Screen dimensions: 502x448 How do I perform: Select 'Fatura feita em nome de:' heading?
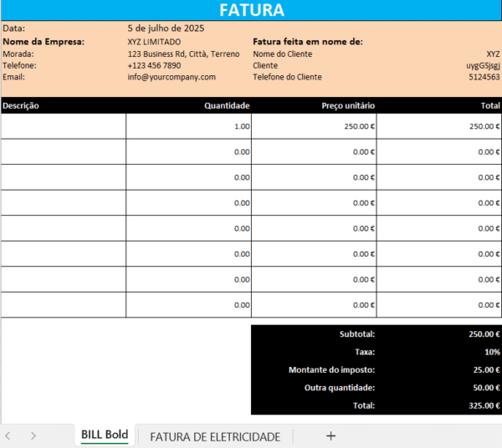pyautogui.click(x=308, y=42)
